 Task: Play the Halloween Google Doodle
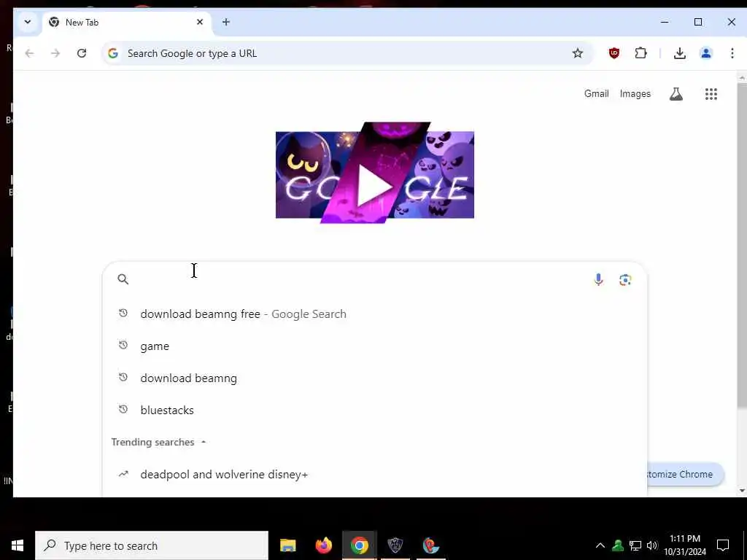point(375,173)
